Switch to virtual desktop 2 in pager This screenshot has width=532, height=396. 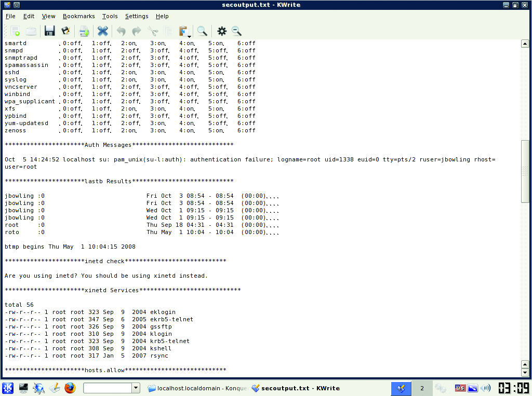[x=422, y=388]
